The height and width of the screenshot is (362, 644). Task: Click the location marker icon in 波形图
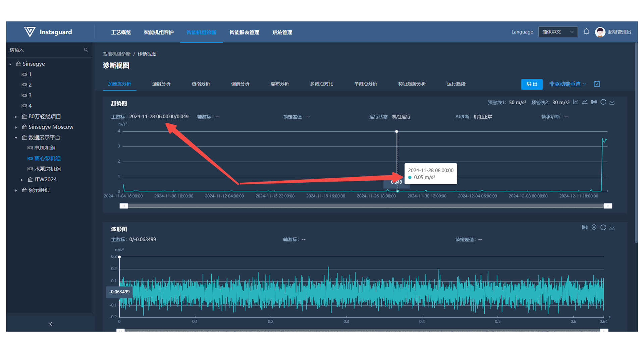coord(594,227)
